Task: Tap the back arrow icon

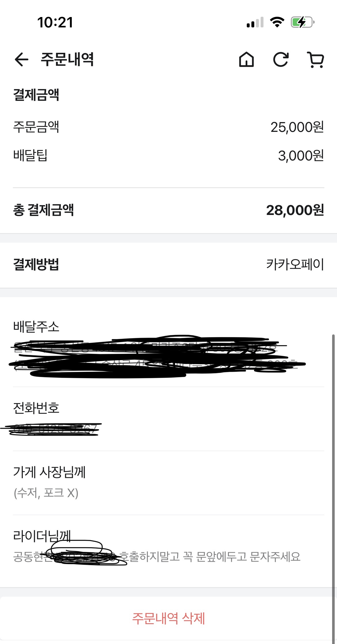Action: 22,60
